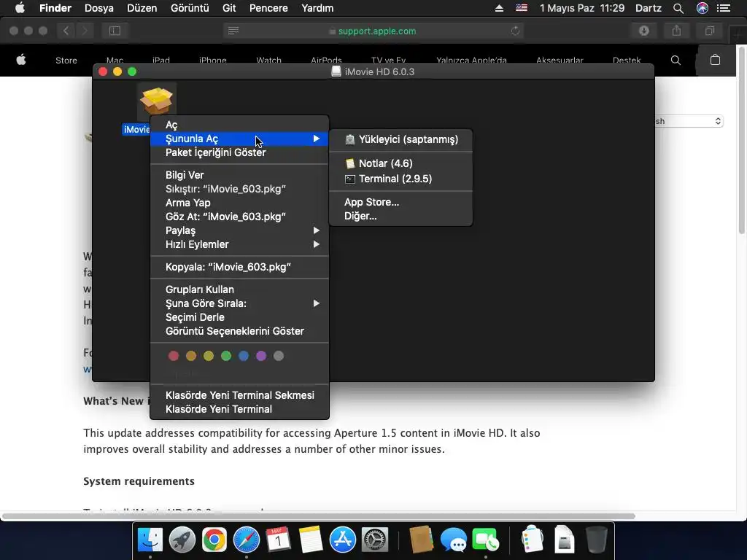Open Spotlight search in menu bar
Screen dimensions: 747x560
coord(678,8)
